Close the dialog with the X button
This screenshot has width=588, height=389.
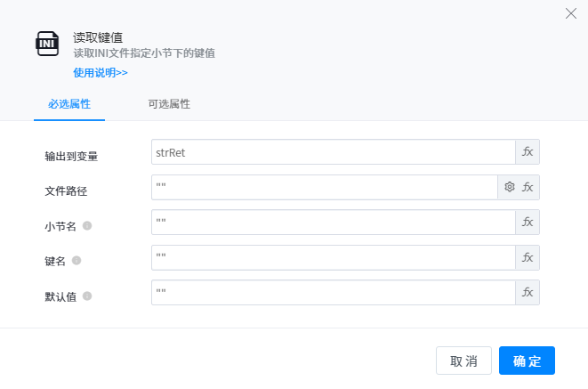click(571, 13)
